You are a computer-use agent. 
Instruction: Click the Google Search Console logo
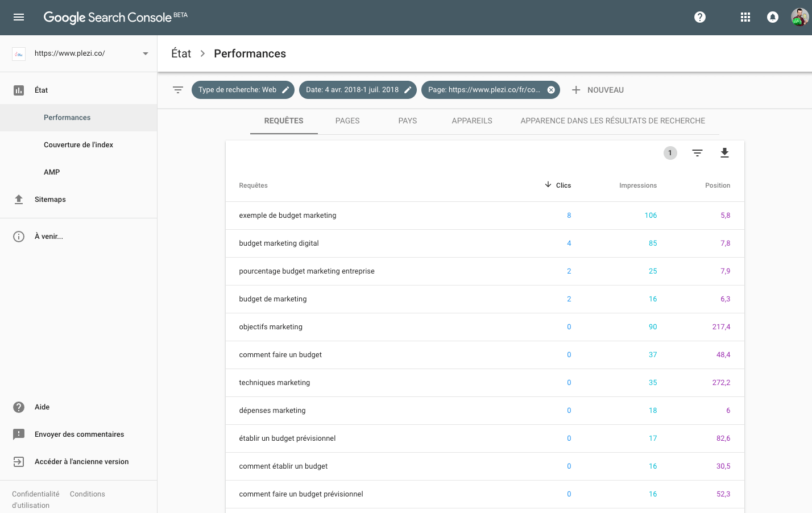click(x=115, y=17)
